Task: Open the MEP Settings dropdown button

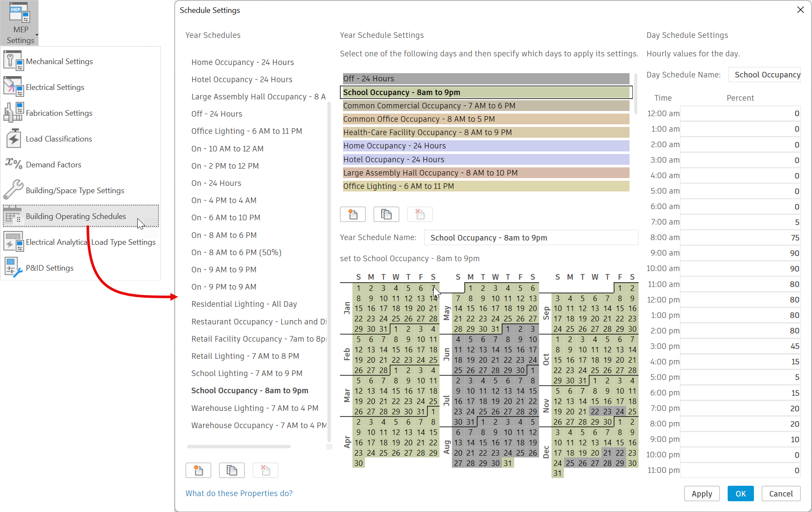Action: click(x=20, y=23)
